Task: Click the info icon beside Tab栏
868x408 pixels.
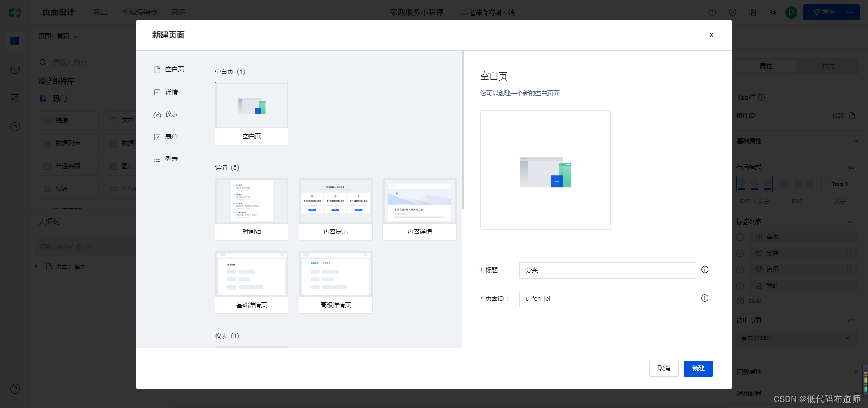Action: coord(761,97)
